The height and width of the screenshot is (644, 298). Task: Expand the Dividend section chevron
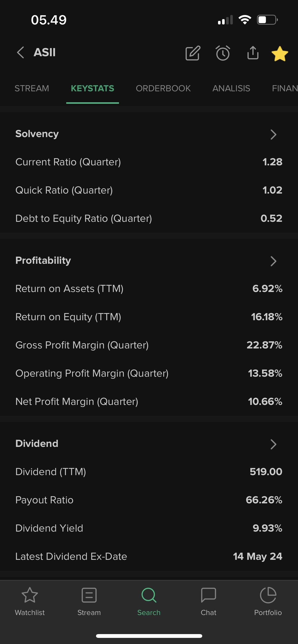(x=273, y=444)
